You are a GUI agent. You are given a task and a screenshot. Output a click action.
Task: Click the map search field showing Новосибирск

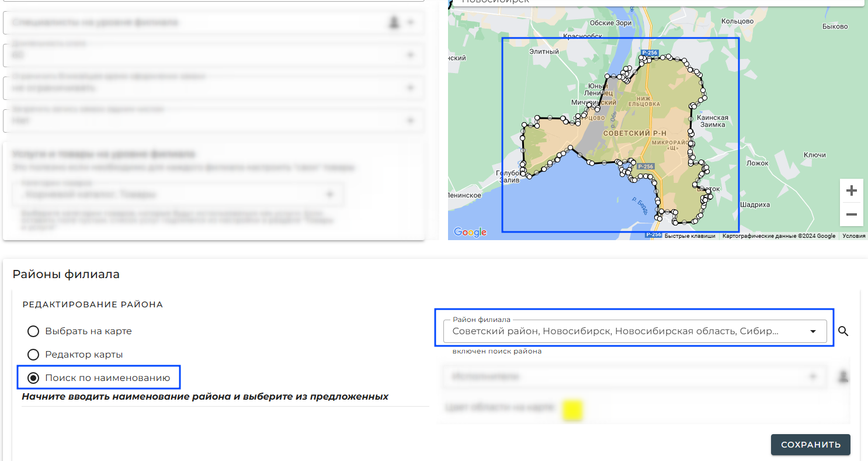658,2
